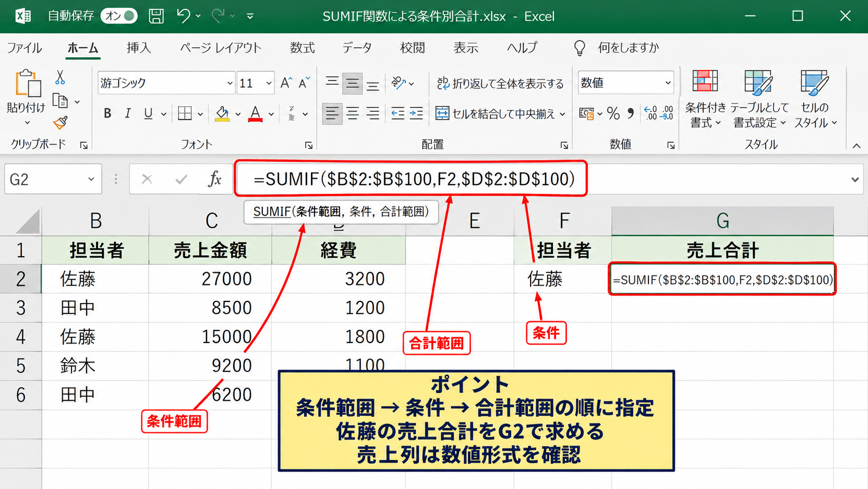The image size is (868, 489).
Task: Collapse the ribbon with the up chevron
Action: coord(857,146)
